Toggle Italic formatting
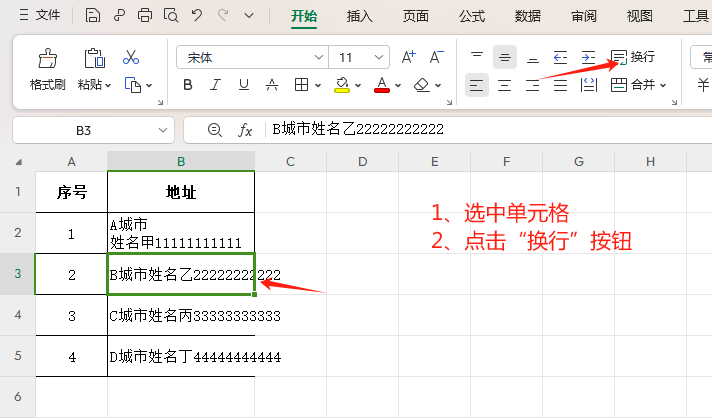Screen dimensions: 712x418 (215, 85)
